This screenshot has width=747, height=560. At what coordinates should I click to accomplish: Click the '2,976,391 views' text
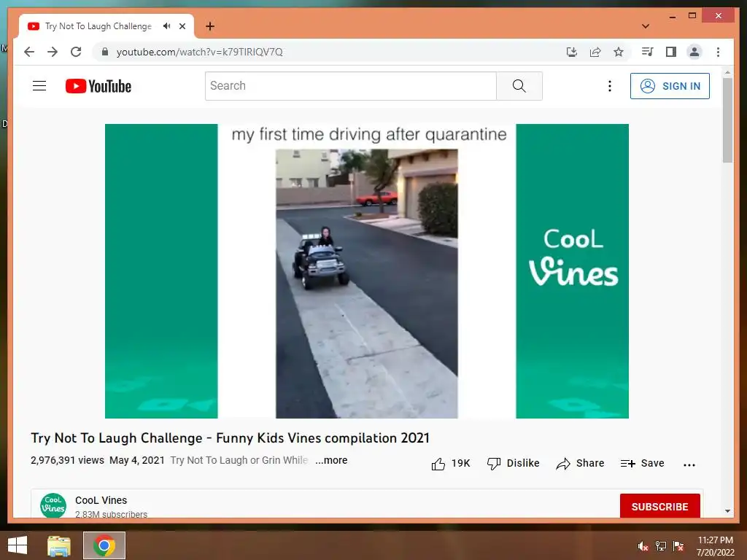tap(67, 461)
